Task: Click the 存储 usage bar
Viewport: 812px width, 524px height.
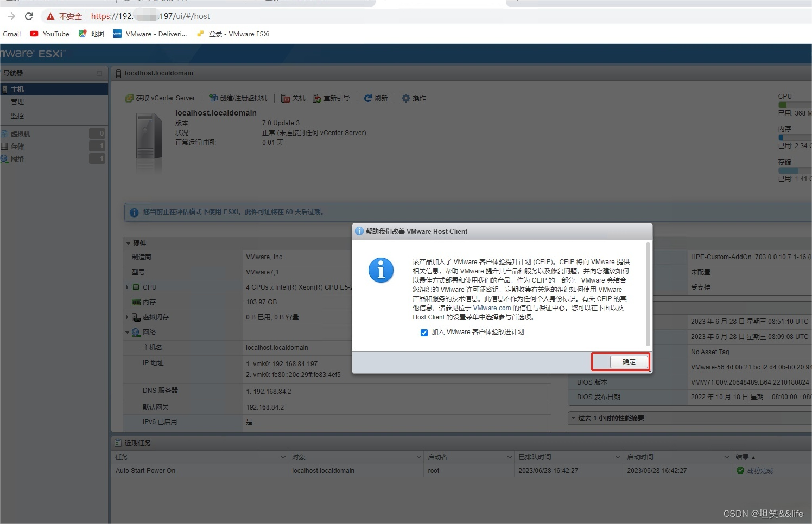Action: [x=795, y=170]
